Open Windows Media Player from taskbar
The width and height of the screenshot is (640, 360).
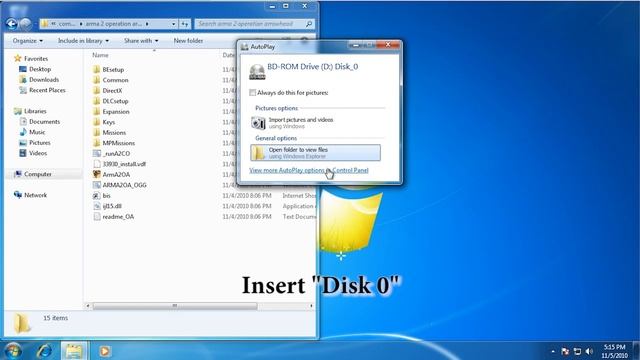[x=104, y=351]
